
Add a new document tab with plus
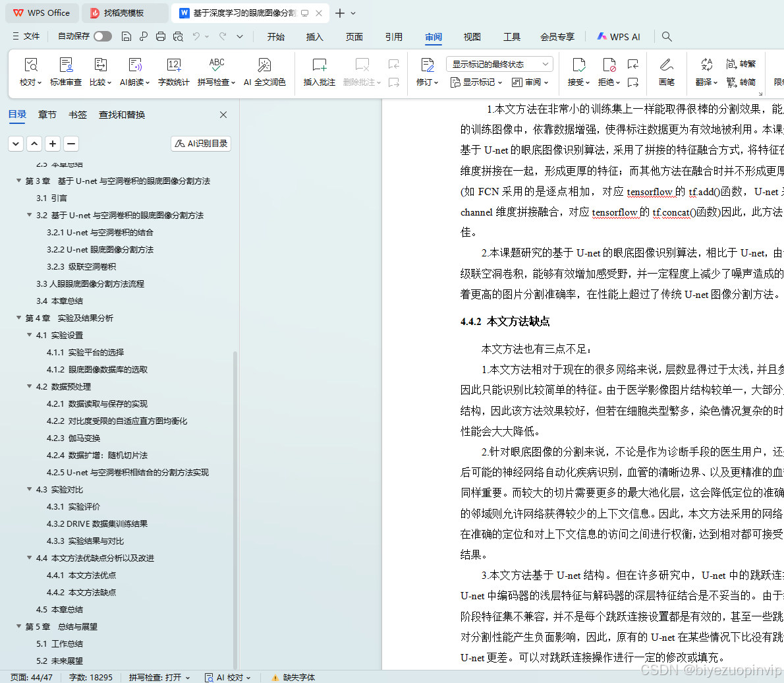340,13
